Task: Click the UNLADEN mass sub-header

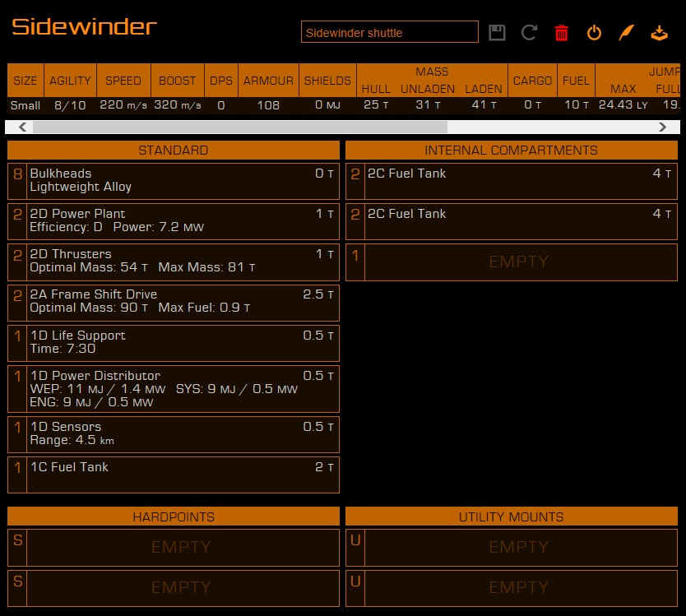Action: click(x=428, y=89)
